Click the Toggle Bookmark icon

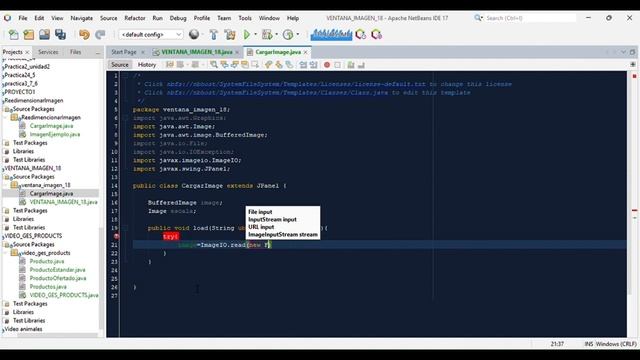coord(289,64)
